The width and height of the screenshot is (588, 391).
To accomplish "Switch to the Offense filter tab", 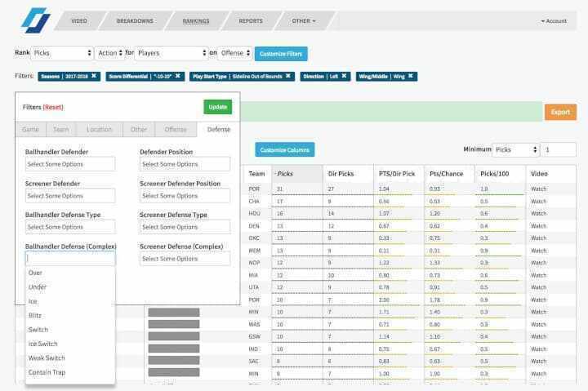I will 175,129.
